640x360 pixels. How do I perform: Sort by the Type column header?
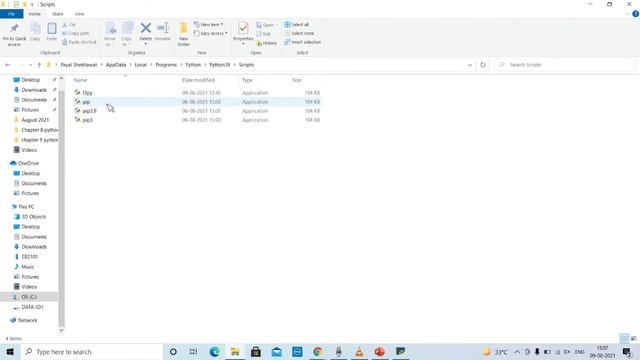coord(247,80)
